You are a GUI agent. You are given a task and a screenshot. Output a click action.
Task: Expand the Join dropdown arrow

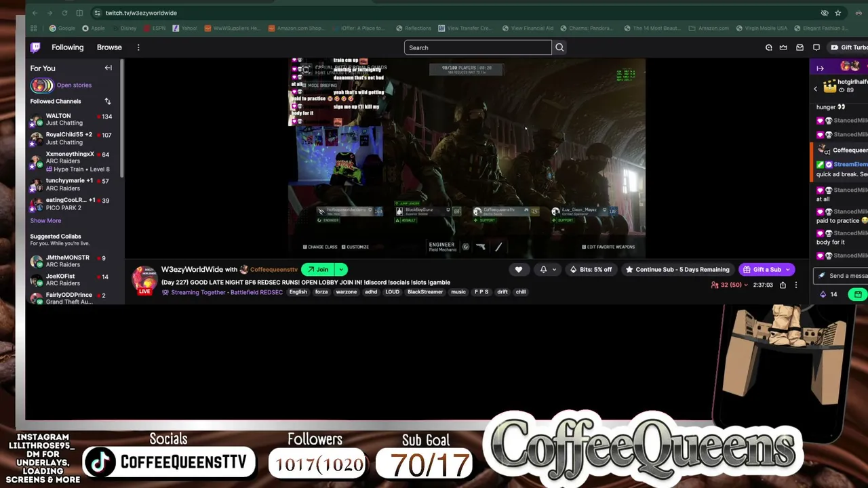tap(341, 269)
